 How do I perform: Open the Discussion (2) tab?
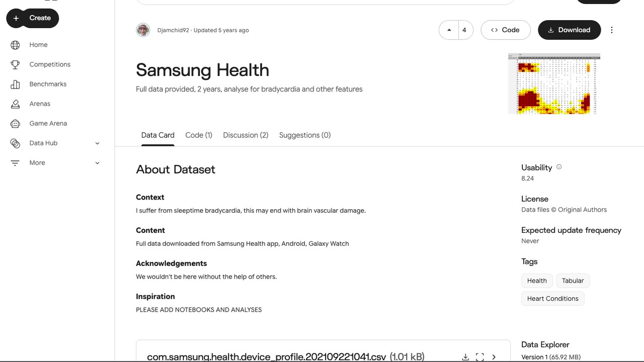coord(246,135)
